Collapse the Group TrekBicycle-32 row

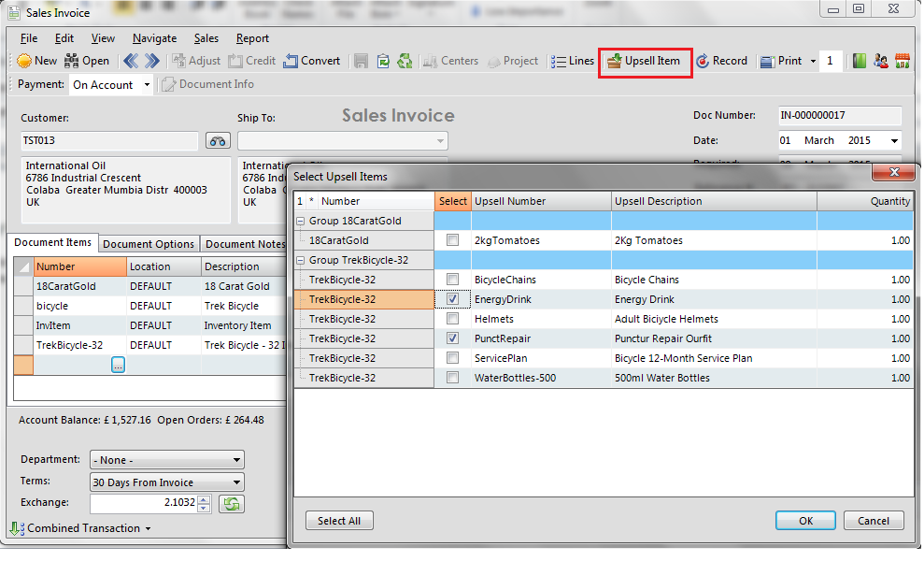(x=301, y=260)
